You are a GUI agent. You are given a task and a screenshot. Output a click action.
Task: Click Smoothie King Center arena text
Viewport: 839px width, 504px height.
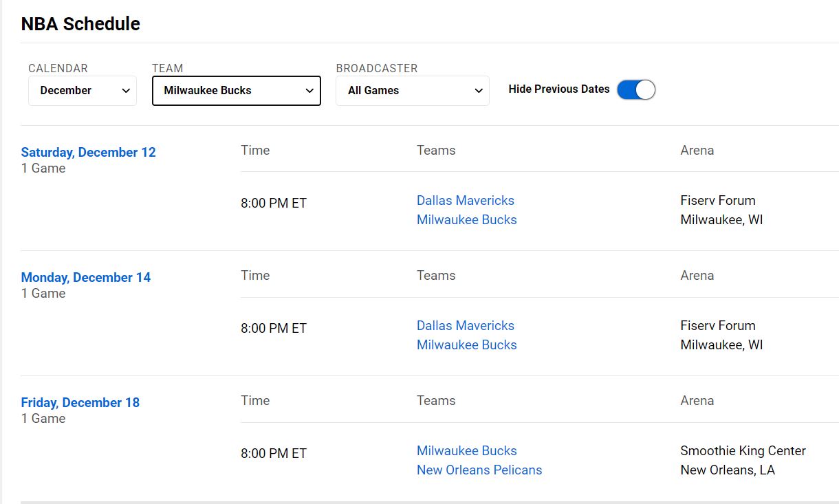(x=743, y=451)
